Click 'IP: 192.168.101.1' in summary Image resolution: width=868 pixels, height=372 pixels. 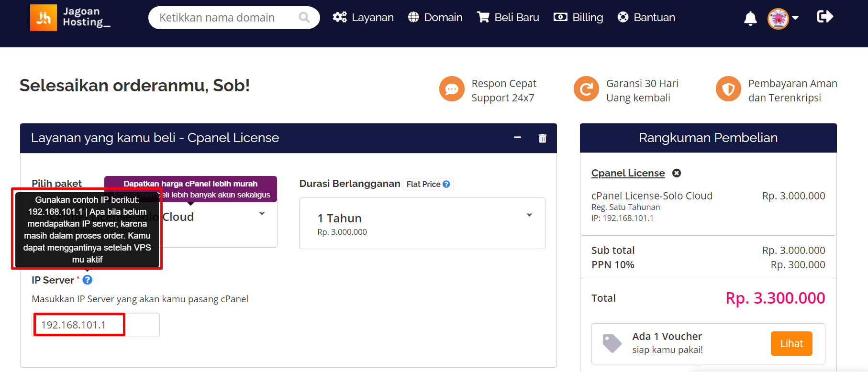623,218
